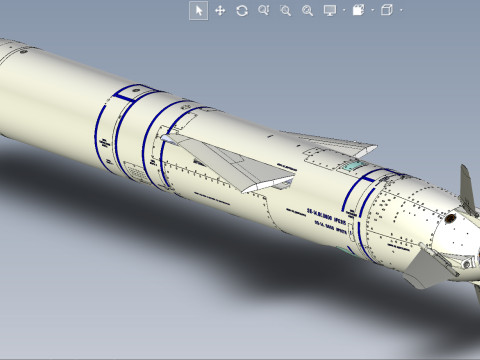Open the arrow next to monitor icon

pos(344,10)
